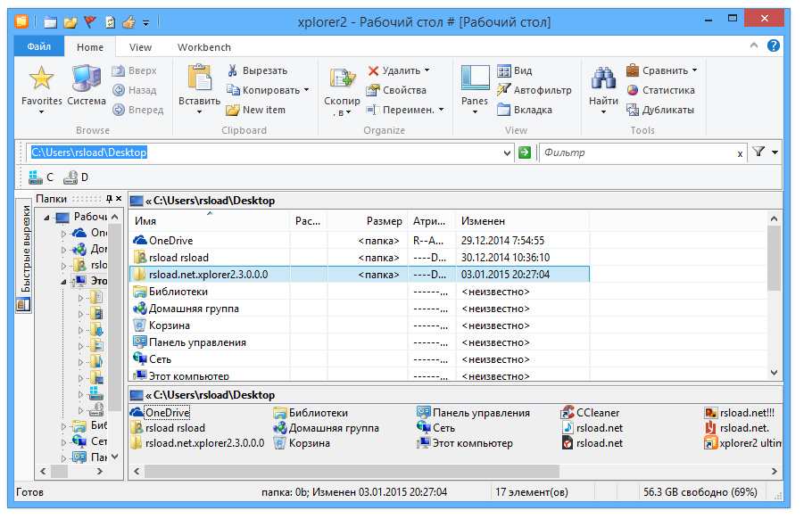
Task: Go up with the Вверх button
Action: click(x=134, y=70)
